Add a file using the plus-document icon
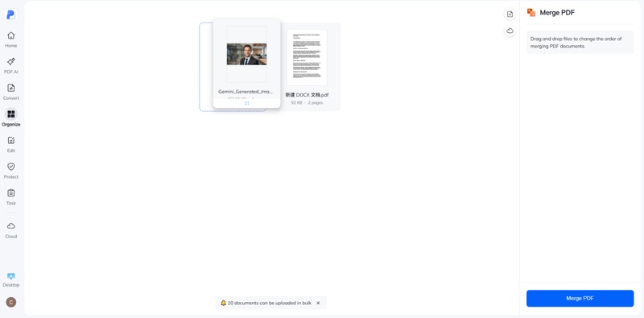 coord(510,14)
